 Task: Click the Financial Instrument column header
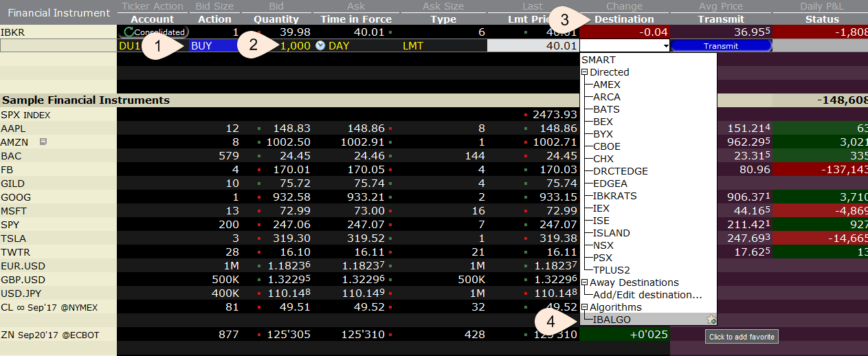tap(58, 12)
